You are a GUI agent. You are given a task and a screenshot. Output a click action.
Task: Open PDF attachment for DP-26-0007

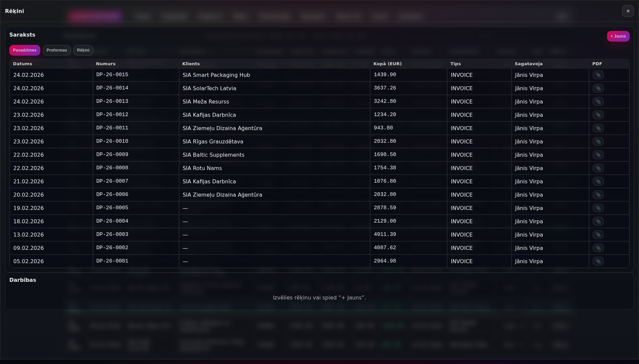coord(598,181)
